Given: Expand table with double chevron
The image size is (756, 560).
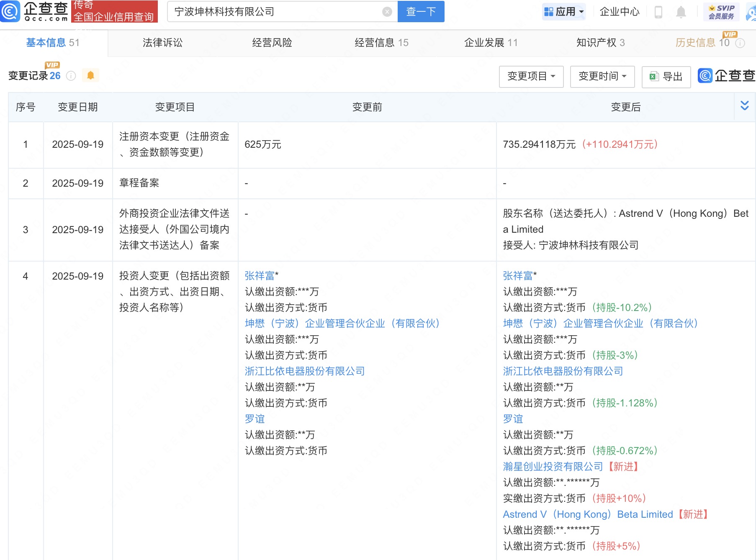Looking at the screenshot, I should [744, 105].
